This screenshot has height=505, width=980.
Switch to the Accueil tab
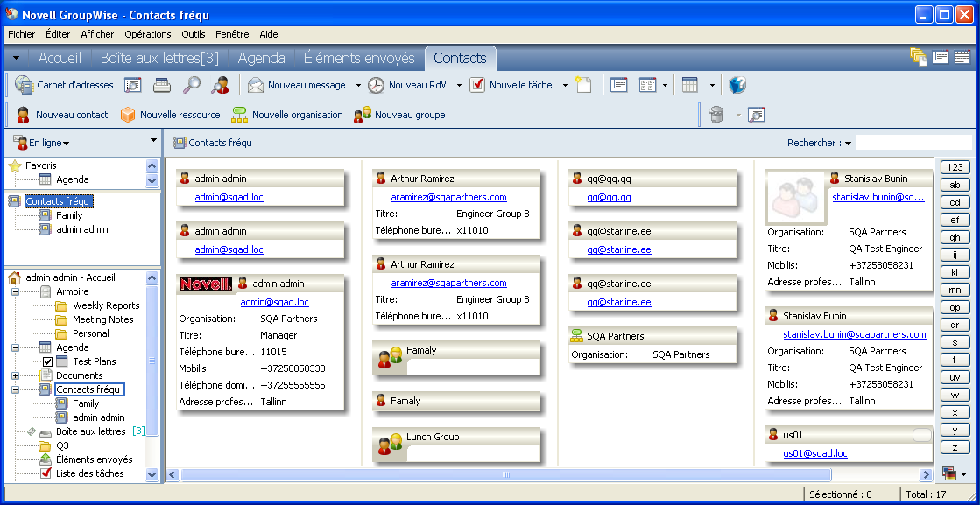coord(60,58)
